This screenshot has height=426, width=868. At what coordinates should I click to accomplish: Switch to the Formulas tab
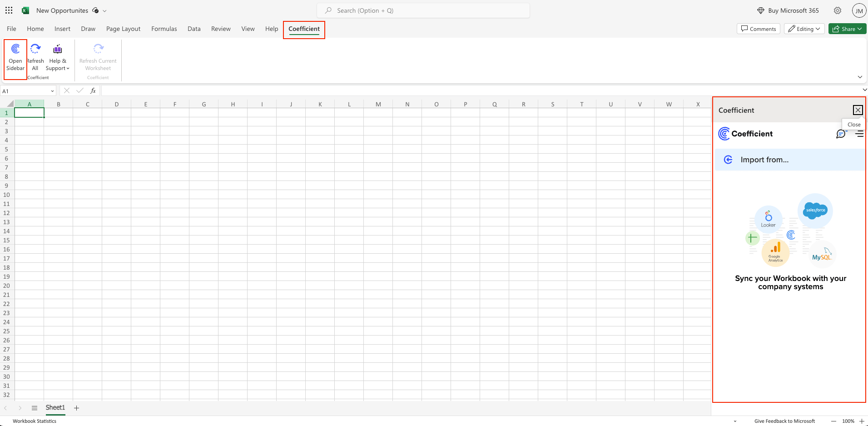164,29
